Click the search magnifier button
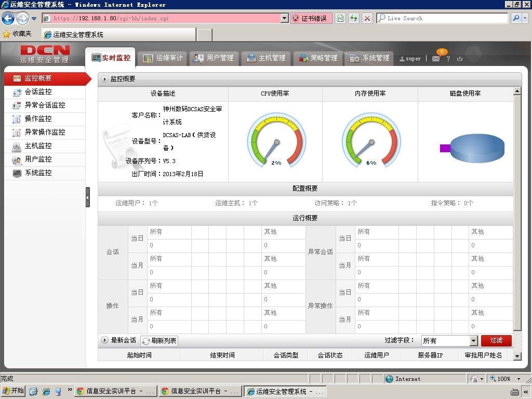 pos(516,18)
